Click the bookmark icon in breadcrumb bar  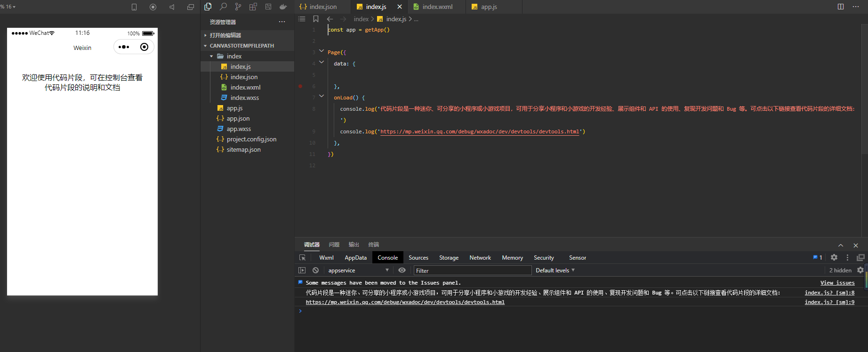click(x=316, y=19)
